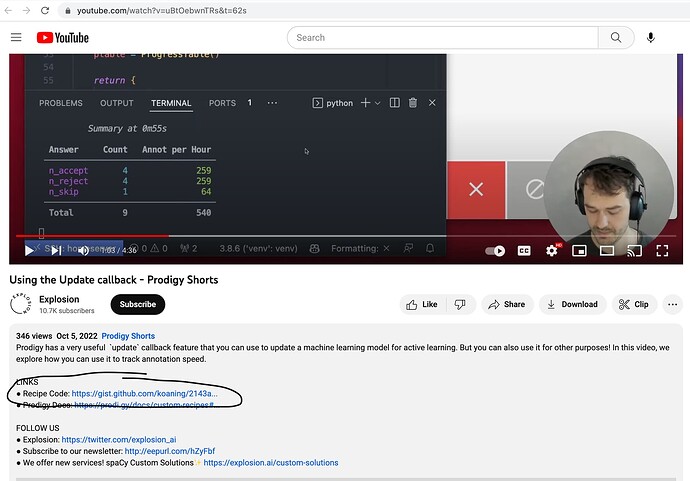Reload the page with refresh icon
Screen dimensions: 690x481
tap(45, 10)
